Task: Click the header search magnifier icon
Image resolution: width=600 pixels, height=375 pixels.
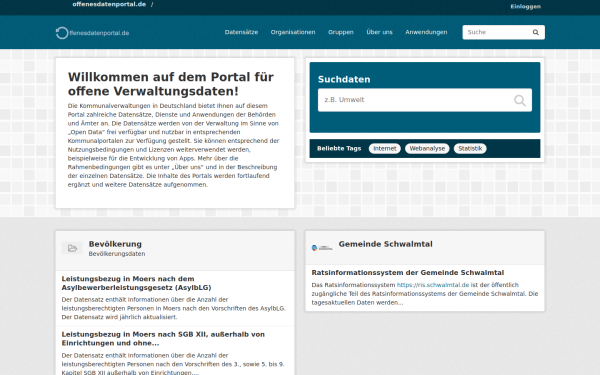Action: point(536,33)
